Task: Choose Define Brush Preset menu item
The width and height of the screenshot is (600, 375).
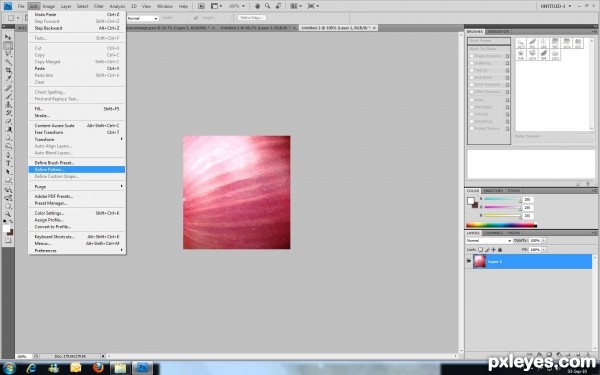Action: 77,163
